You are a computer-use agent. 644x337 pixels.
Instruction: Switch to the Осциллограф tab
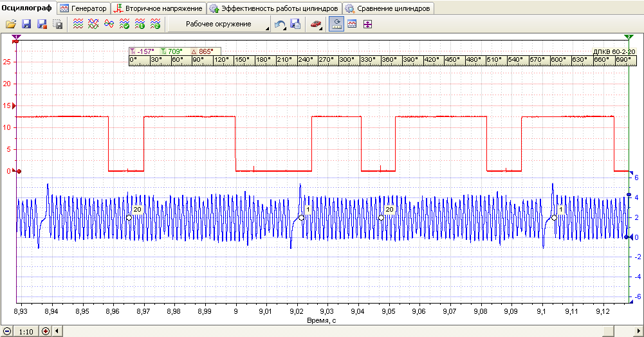[26, 8]
